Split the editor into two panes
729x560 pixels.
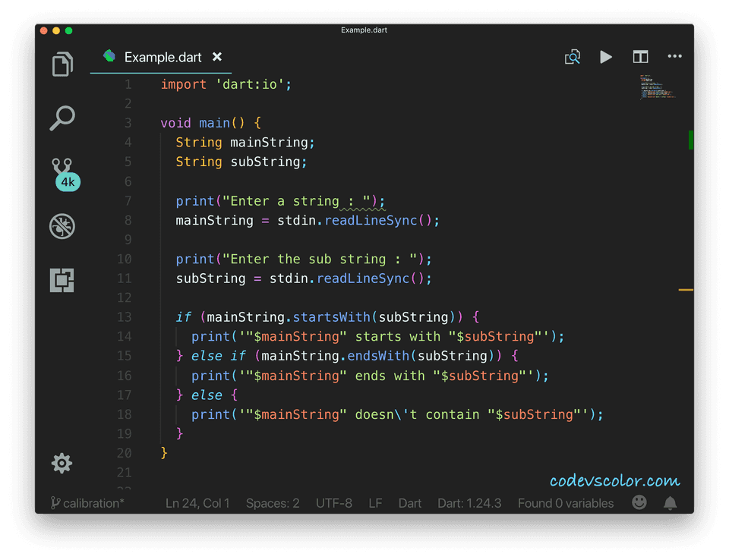tap(640, 57)
